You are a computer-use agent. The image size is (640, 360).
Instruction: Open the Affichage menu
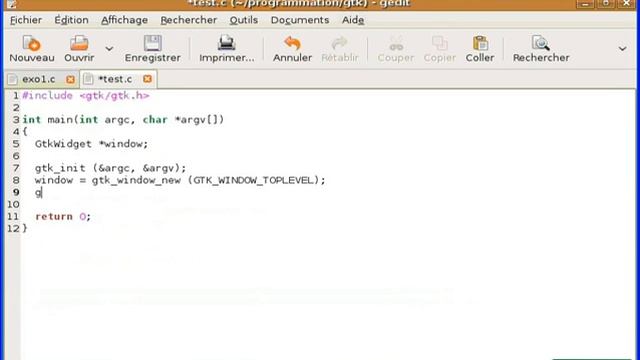coord(124,20)
